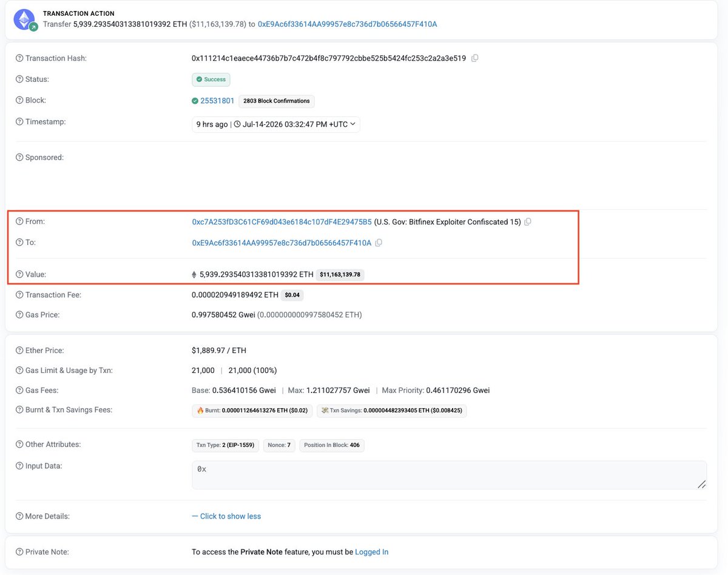
Task: Collapse details via Click to show less
Action: click(x=226, y=516)
